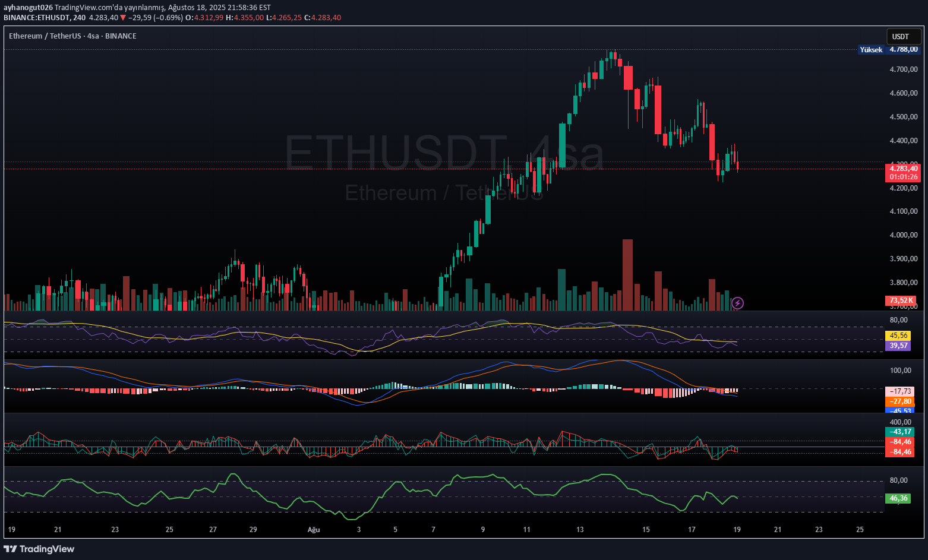Open the USDT currency selector
928x560 pixels.
pos(904,36)
